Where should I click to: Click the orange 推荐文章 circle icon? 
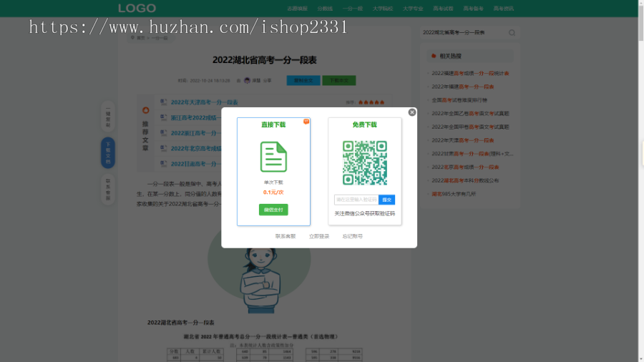click(145, 110)
